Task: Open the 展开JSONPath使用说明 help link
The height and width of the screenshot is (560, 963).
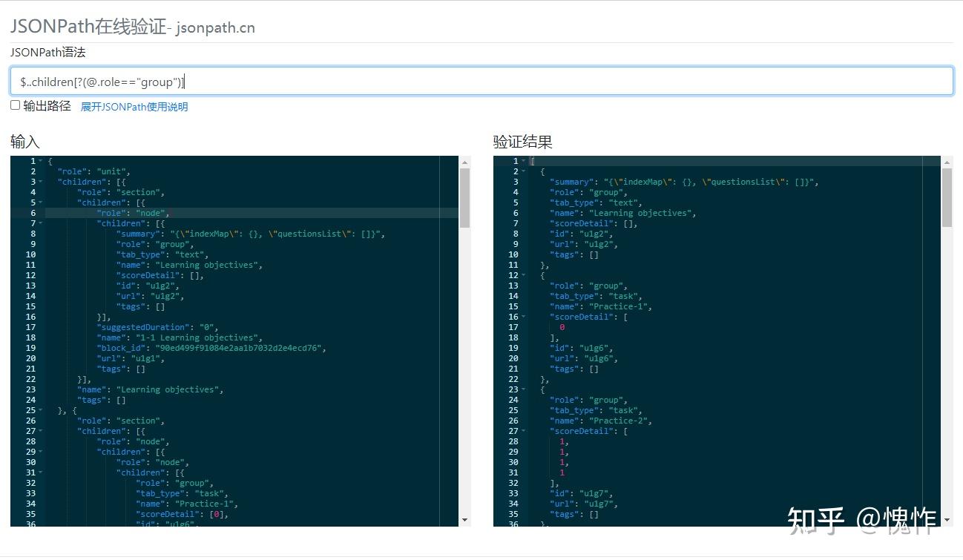Action: click(x=134, y=106)
